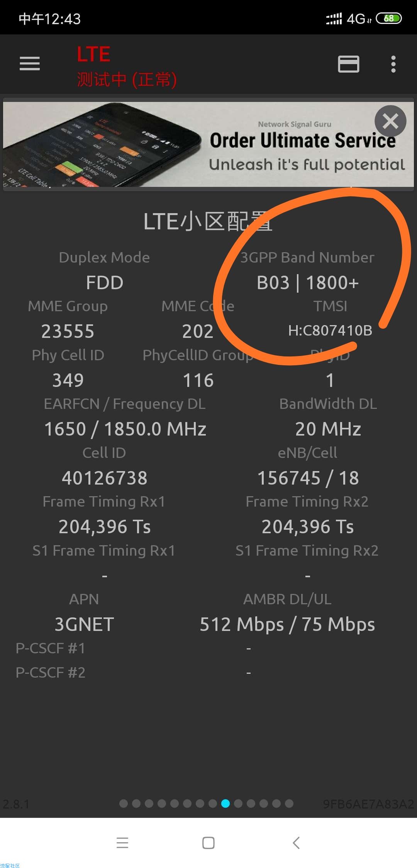Select the highlighted blue page dot
Image resolution: width=417 pixels, height=868 pixels.
[225, 804]
